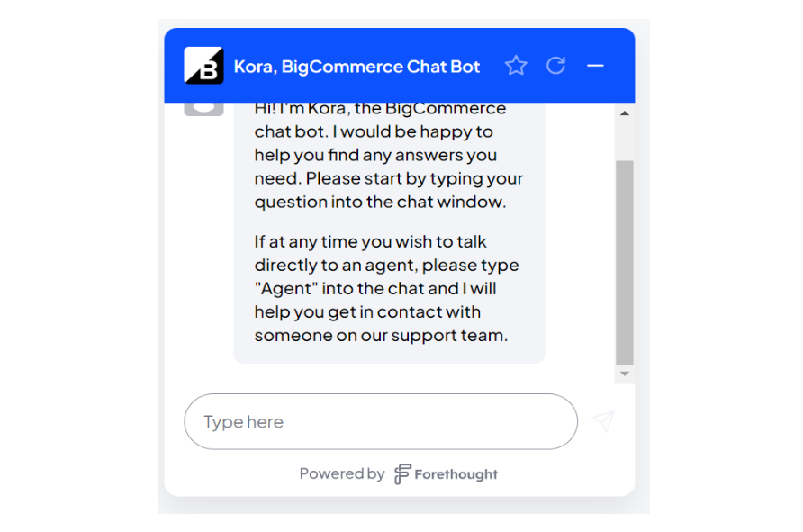Click the bot avatar beside the message
This screenshot has height=532, width=803.
tap(203, 109)
